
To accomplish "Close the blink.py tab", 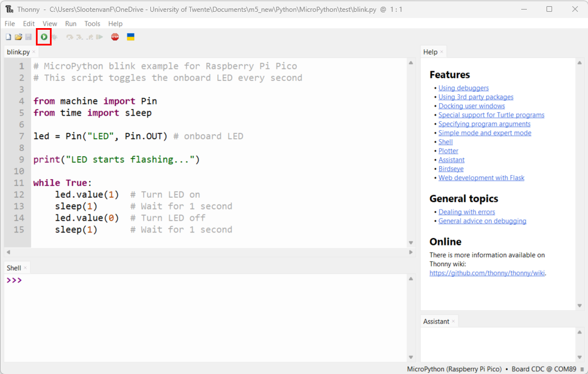I will tap(34, 52).
